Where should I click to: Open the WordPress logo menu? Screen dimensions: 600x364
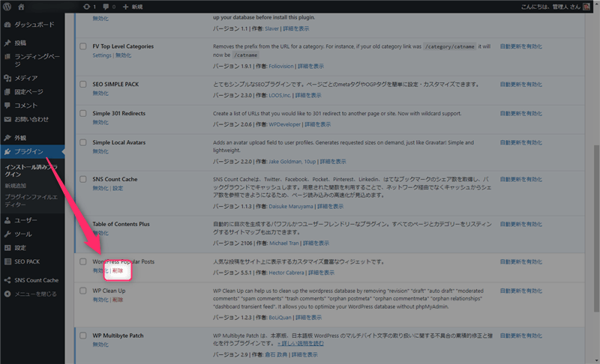click(7, 7)
